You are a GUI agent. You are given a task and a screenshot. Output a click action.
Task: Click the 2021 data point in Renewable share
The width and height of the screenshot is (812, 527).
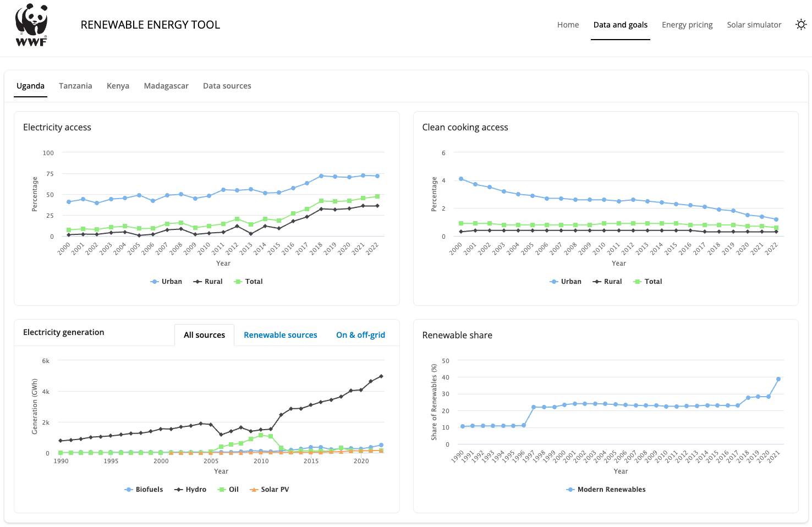click(778, 379)
